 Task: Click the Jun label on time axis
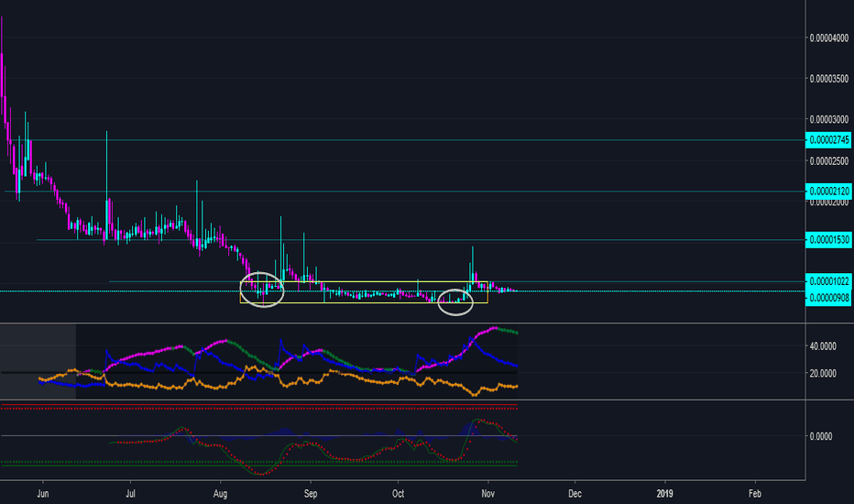click(42, 494)
